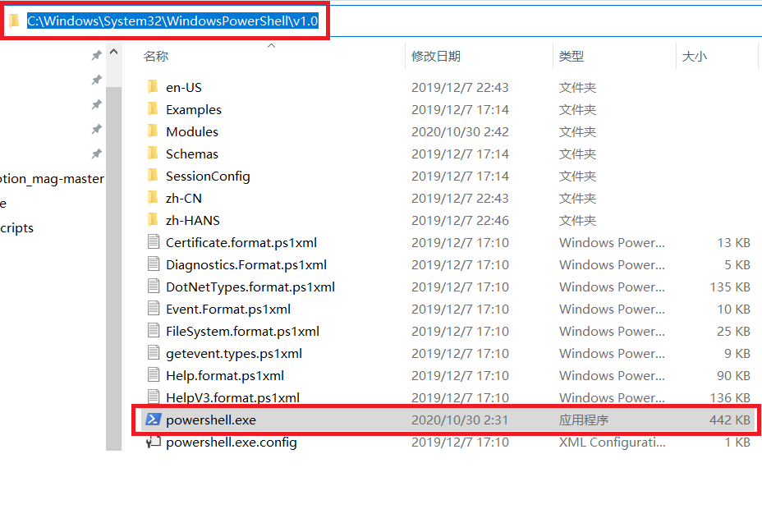Click the third pin icon in navigation pane
The height and width of the screenshot is (532, 762).
pyautogui.click(x=97, y=104)
